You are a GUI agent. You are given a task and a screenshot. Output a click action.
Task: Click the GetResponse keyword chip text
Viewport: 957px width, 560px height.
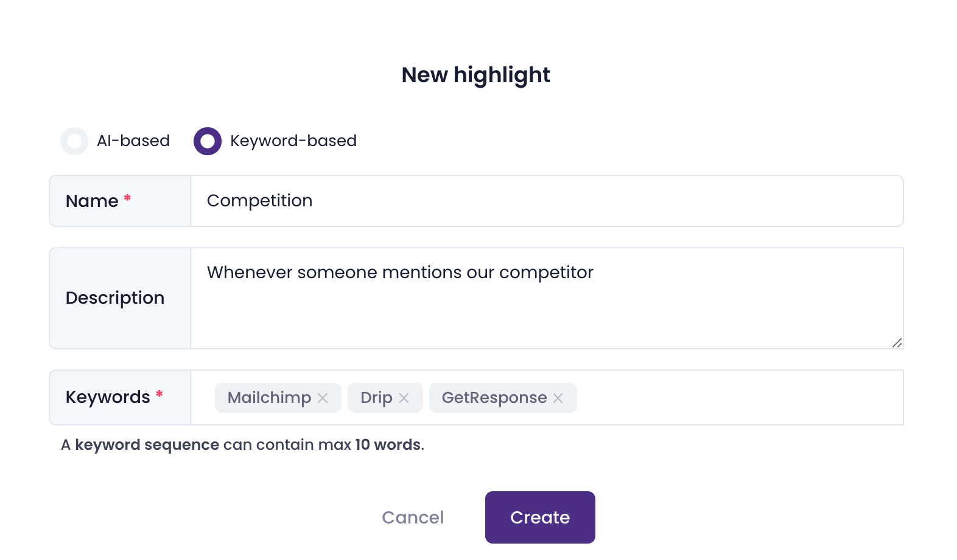click(x=494, y=398)
